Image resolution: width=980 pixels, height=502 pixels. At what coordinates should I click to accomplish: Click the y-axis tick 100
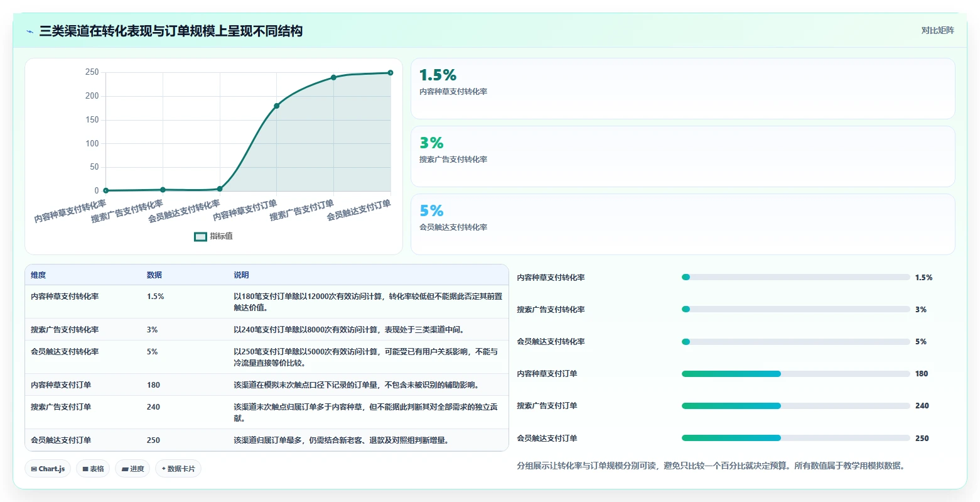click(x=92, y=143)
